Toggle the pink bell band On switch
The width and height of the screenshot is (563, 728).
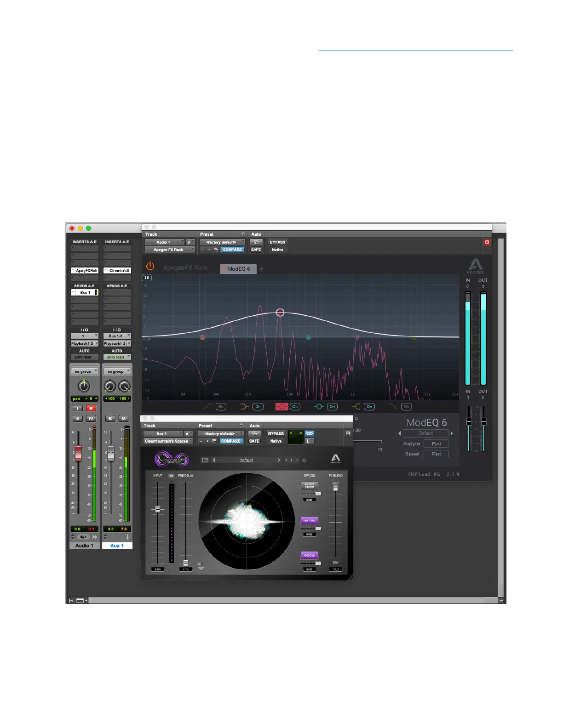click(295, 406)
